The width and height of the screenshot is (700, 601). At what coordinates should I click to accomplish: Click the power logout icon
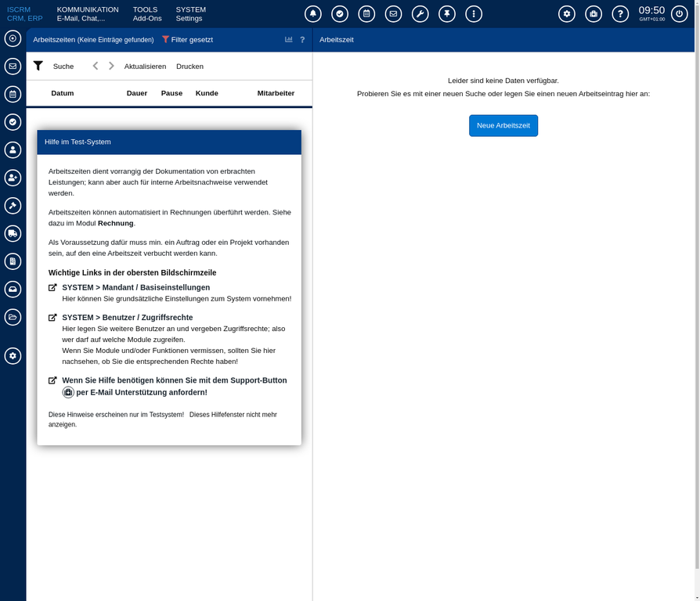[680, 14]
